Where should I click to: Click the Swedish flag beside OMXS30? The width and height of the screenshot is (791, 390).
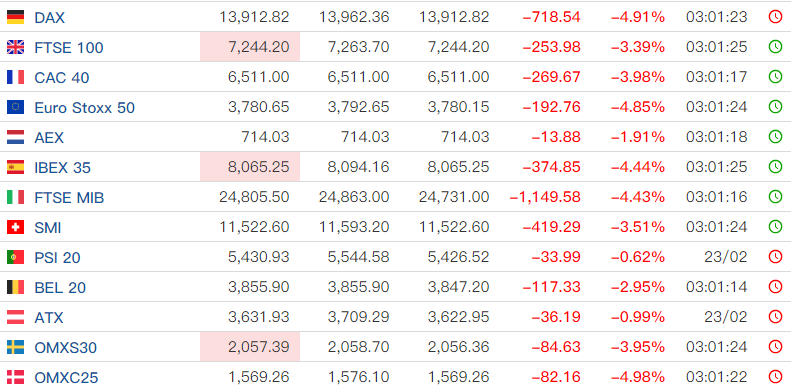[x=15, y=347]
